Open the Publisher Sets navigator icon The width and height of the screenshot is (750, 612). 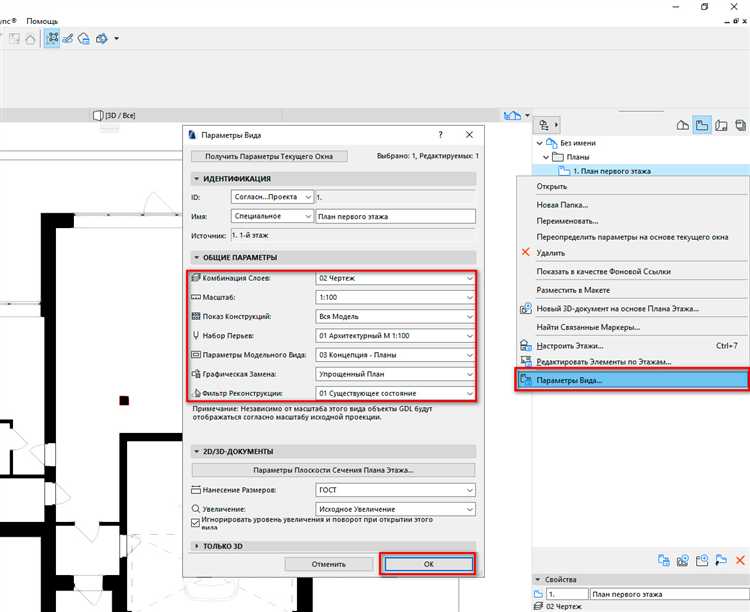pos(740,125)
